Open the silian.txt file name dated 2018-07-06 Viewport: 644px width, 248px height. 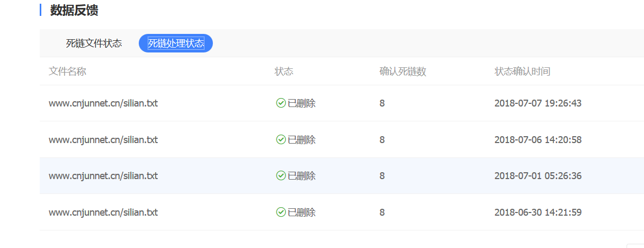coord(103,140)
